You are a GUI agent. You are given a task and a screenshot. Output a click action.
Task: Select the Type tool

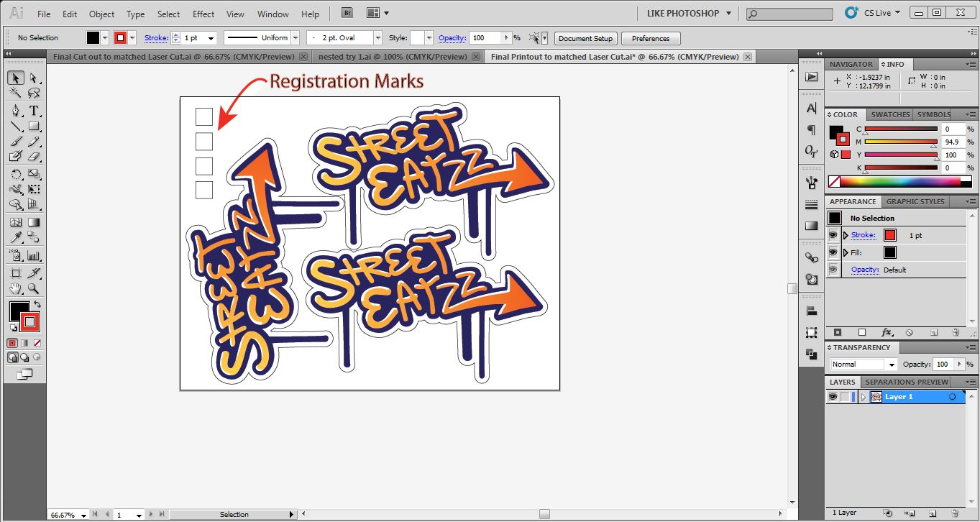click(33, 111)
